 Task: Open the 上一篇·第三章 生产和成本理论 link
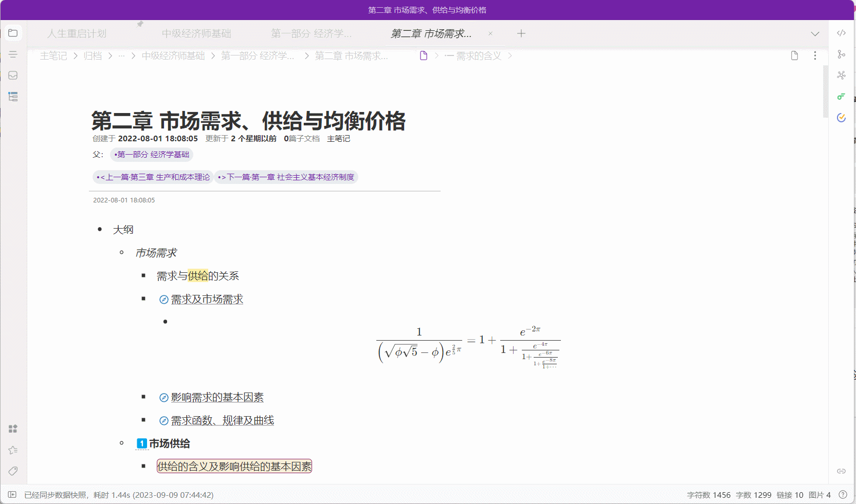pyautogui.click(x=152, y=177)
